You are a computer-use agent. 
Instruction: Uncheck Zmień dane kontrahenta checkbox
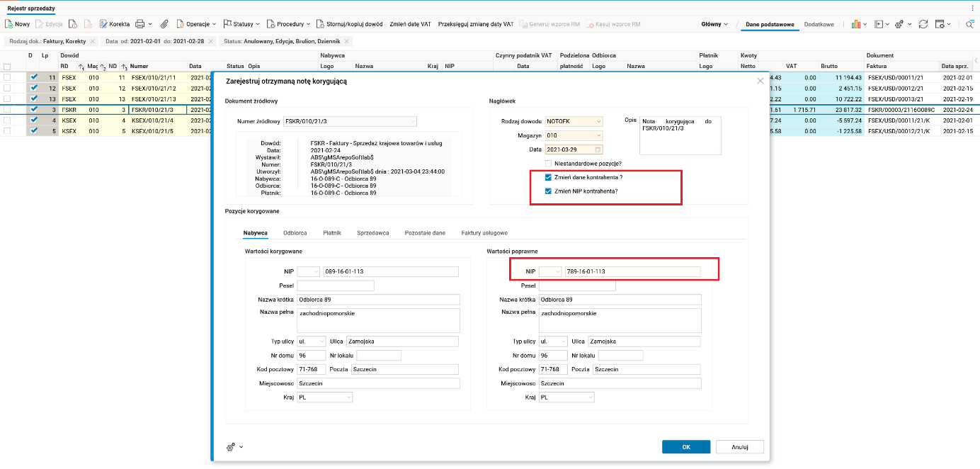548,177
